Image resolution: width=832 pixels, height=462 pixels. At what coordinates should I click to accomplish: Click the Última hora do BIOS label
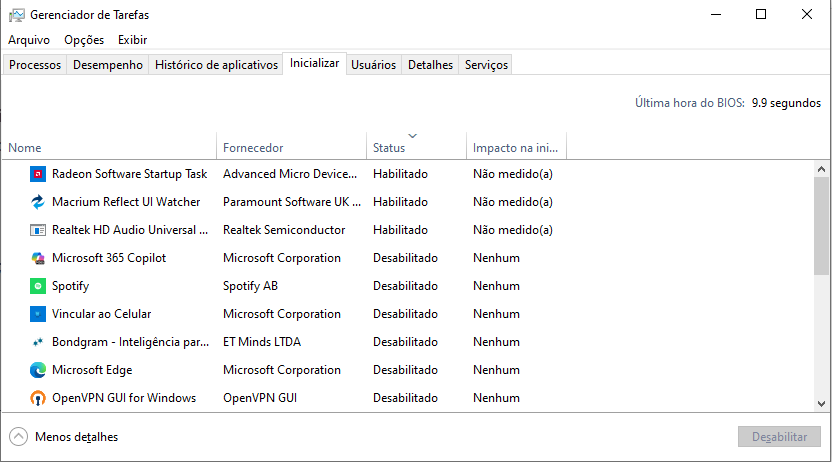tap(690, 103)
